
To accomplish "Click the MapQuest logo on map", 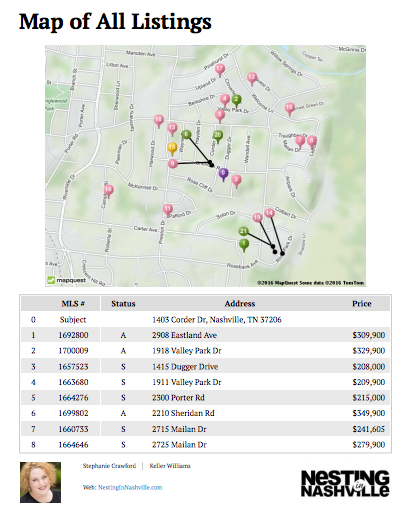I will [66, 280].
